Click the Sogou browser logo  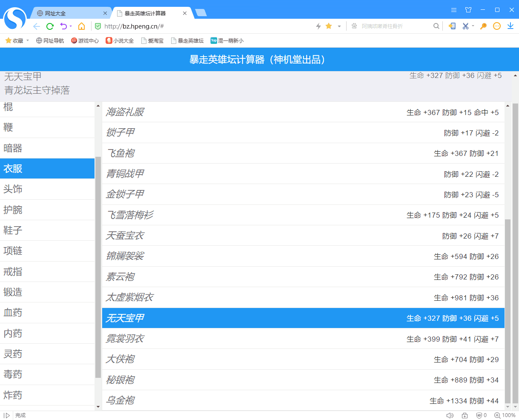point(15,20)
